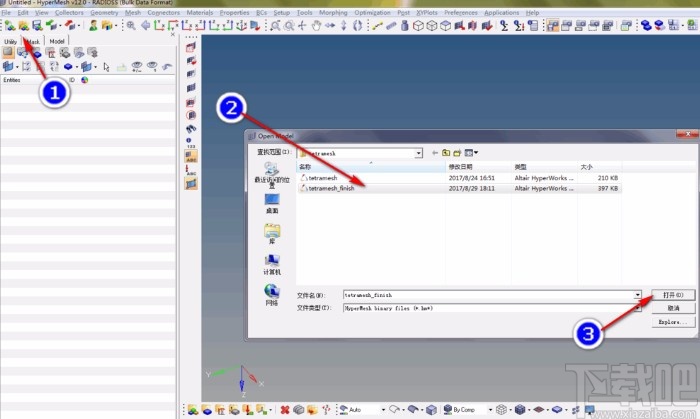700x419 pixels.
Task: Open the Materials menu
Action: pyautogui.click(x=200, y=12)
